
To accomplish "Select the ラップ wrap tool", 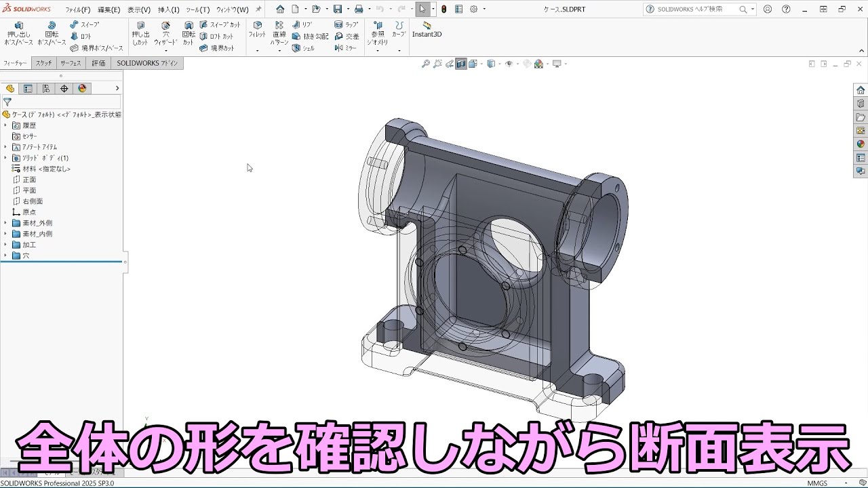I will coord(347,24).
